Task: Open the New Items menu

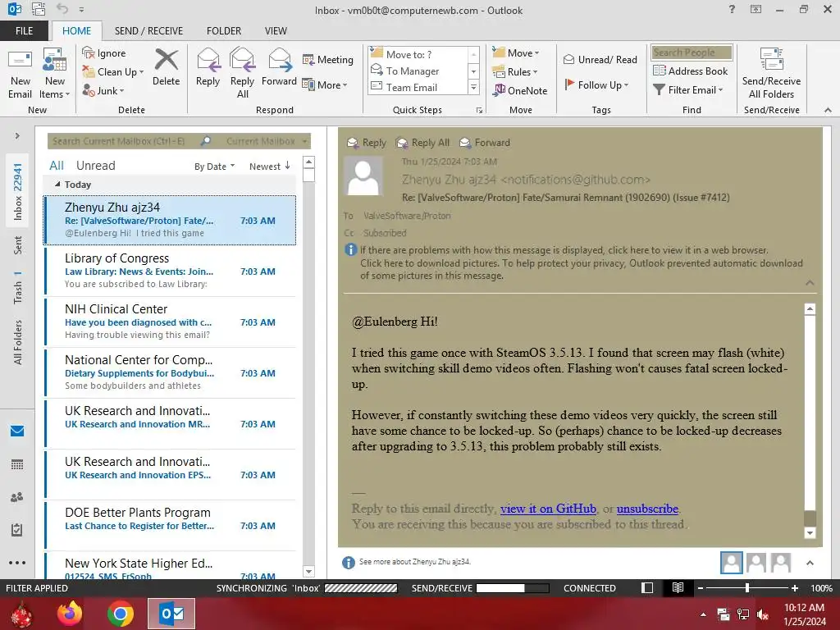Action: click(55, 74)
